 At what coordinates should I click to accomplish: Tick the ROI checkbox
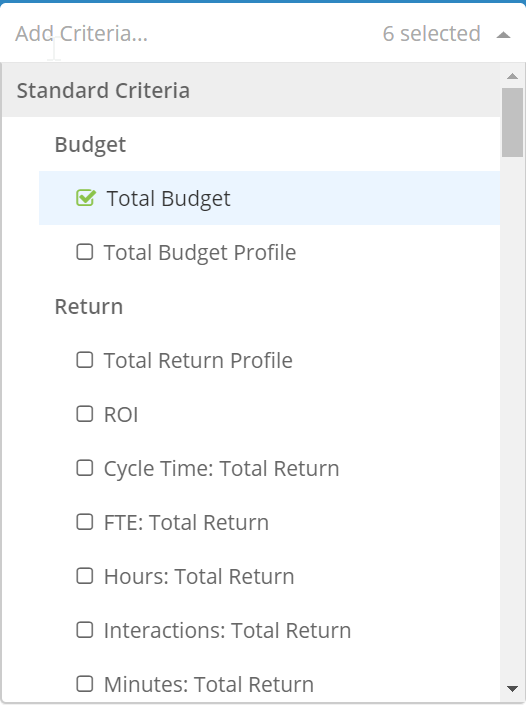(x=85, y=414)
